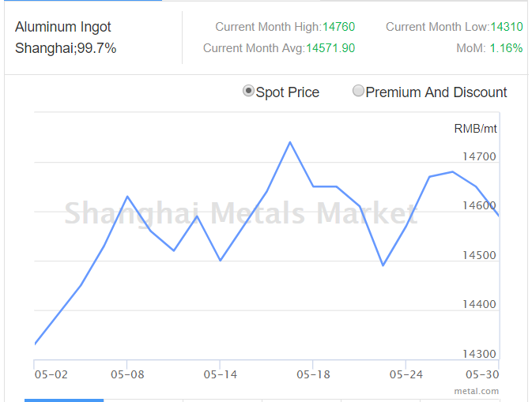
Task: Click the 05-08 chart peak data point
Action: pos(127,197)
